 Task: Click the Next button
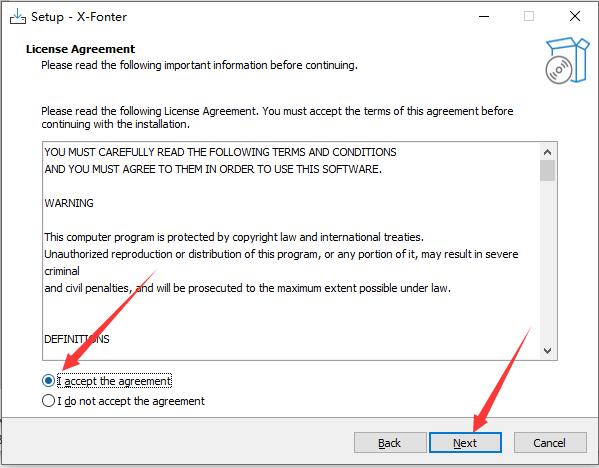point(465,442)
